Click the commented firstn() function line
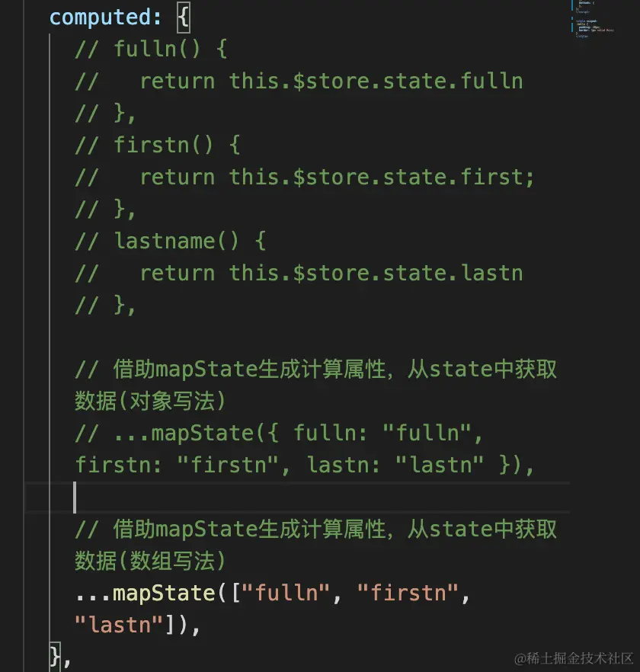Screen dimensions: 640x672 click(x=158, y=145)
